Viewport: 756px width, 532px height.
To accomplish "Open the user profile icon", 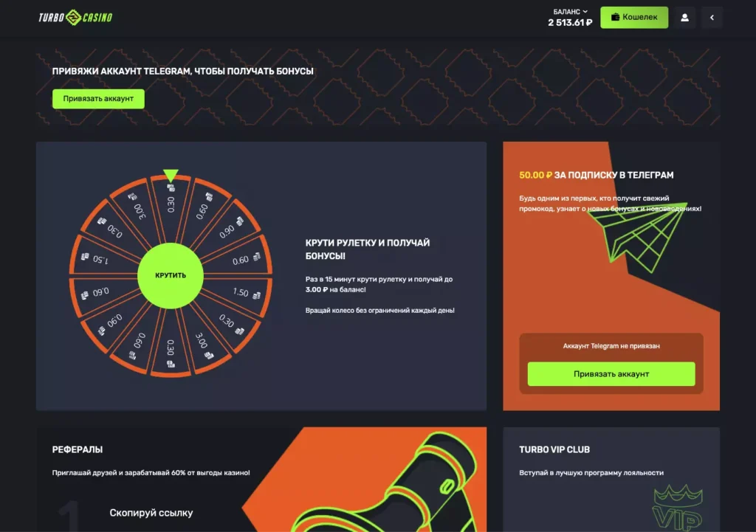I will coord(684,18).
